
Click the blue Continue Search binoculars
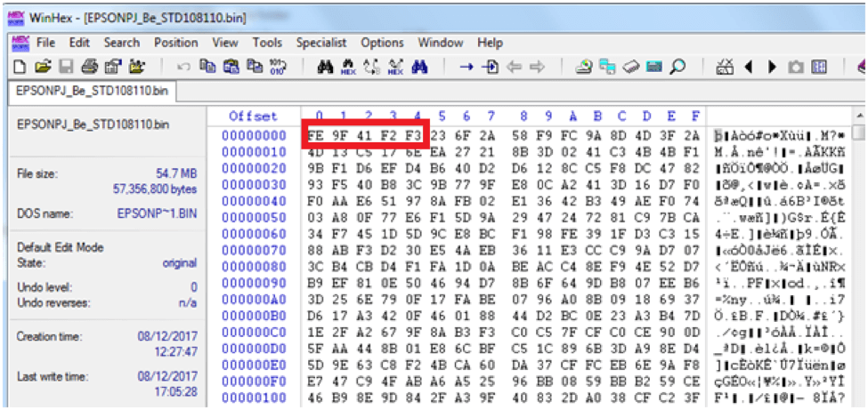tap(419, 68)
